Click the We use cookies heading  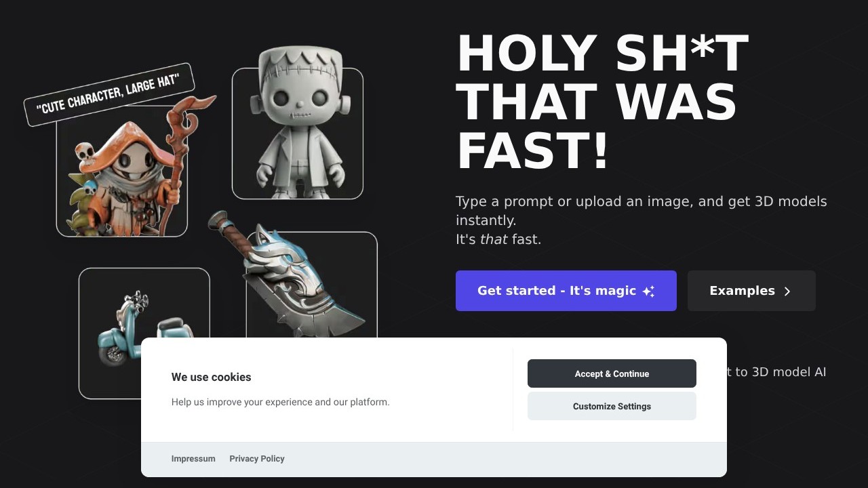point(211,378)
